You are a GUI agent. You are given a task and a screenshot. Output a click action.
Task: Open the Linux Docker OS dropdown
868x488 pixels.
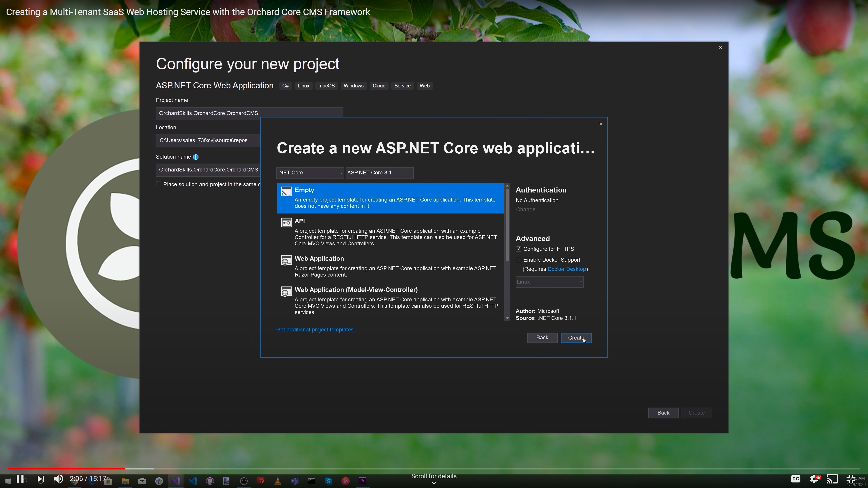click(550, 282)
